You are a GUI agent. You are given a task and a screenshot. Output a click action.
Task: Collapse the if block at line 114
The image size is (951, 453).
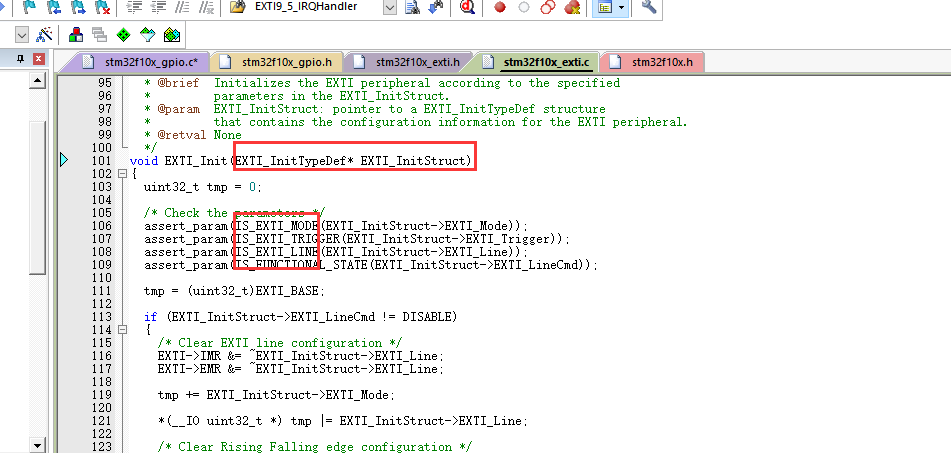[x=122, y=330]
